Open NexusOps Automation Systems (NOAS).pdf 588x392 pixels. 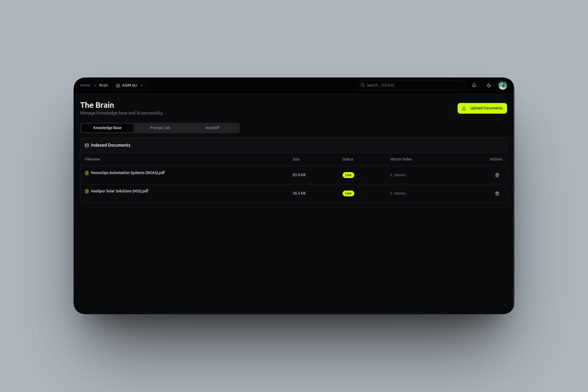tap(128, 173)
